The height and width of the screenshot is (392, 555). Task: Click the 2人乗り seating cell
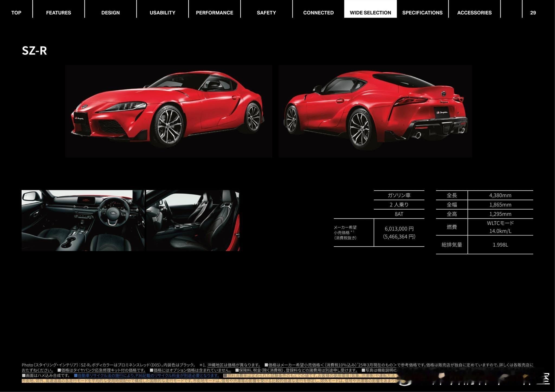point(399,205)
